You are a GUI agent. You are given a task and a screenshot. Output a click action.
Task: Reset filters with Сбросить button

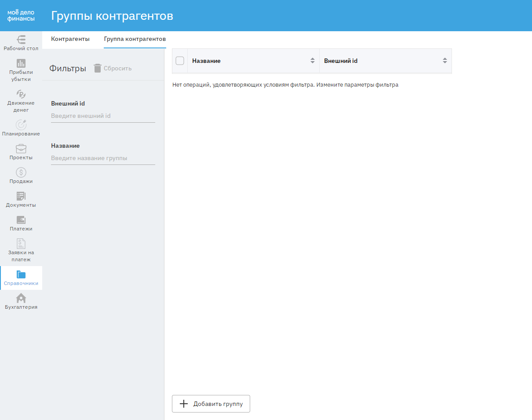point(113,69)
